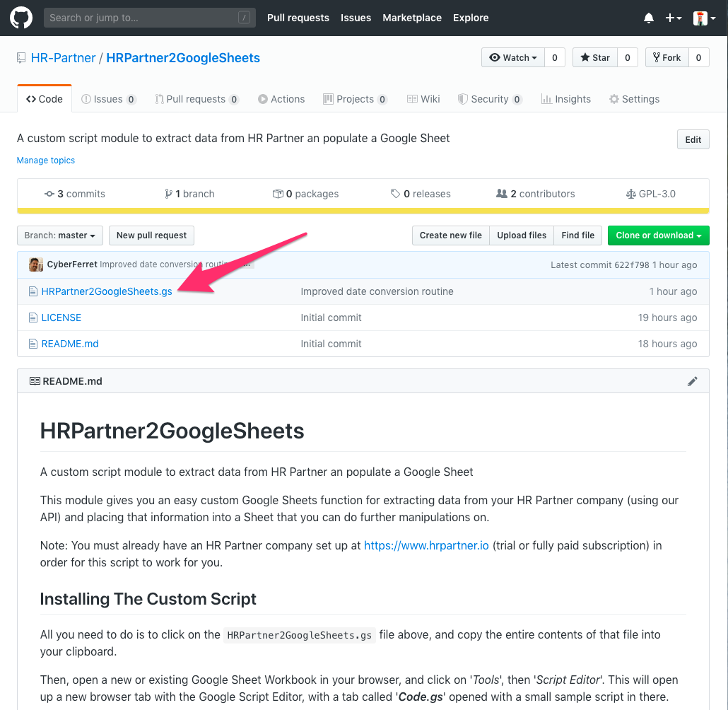Open HRPartner2GoogleSheets.gs file
Screen dimensions: 728x710
107,291
